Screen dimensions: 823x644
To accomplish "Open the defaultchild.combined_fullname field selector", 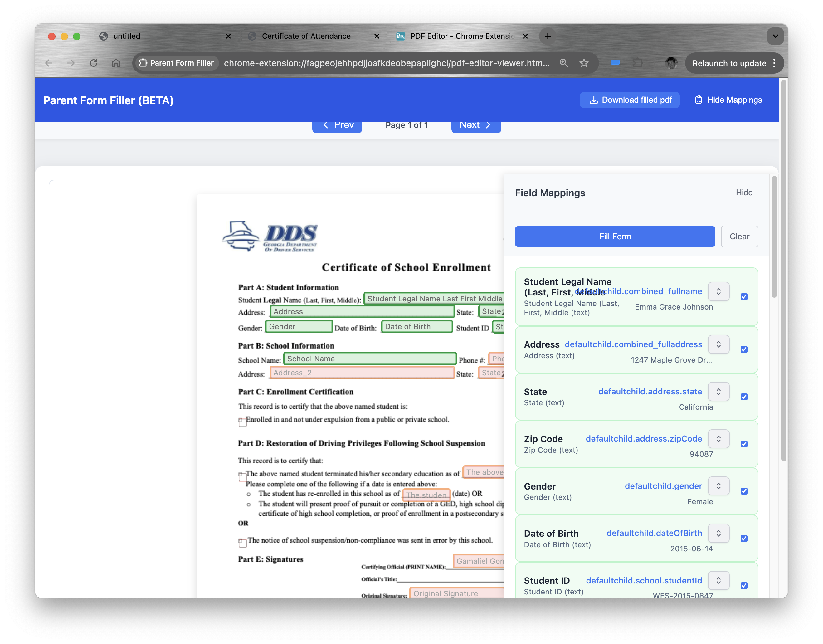I will (x=718, y=291).
